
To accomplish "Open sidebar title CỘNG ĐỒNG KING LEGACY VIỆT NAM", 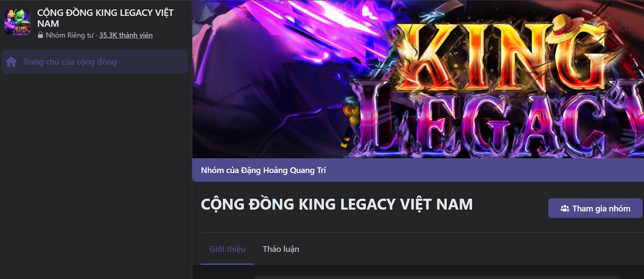I will tap(105, 18).
